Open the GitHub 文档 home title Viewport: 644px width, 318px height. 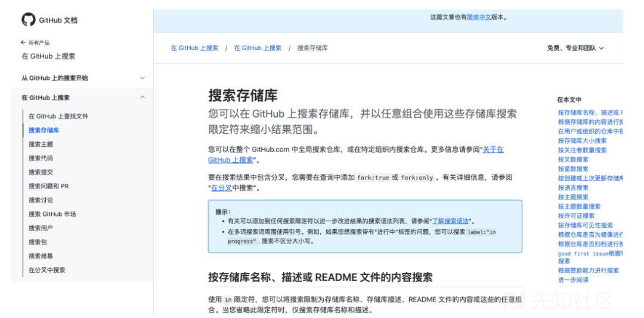(58, 20)
